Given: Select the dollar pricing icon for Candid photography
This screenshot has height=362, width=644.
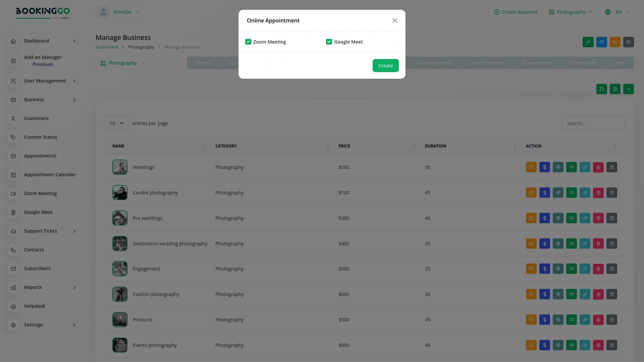Looking at the screenshot, I should (x=544, y=192).
